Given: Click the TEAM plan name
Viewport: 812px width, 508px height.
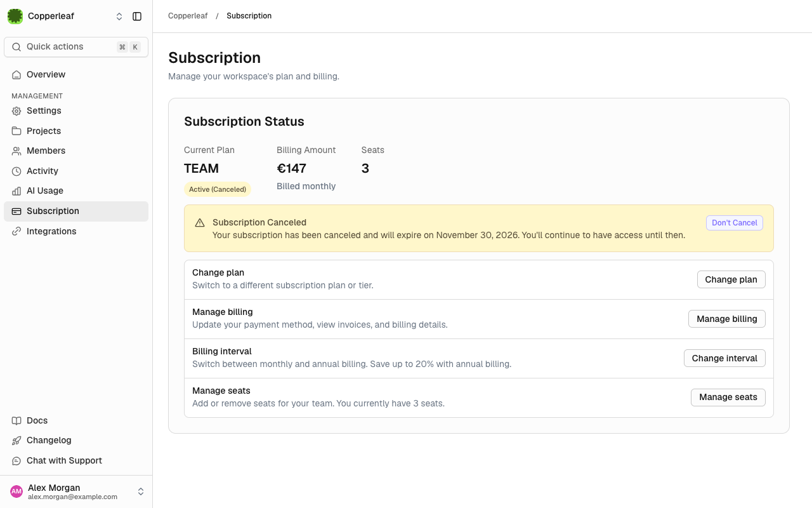Looking at the screenshot, I should tap(202, 168).
